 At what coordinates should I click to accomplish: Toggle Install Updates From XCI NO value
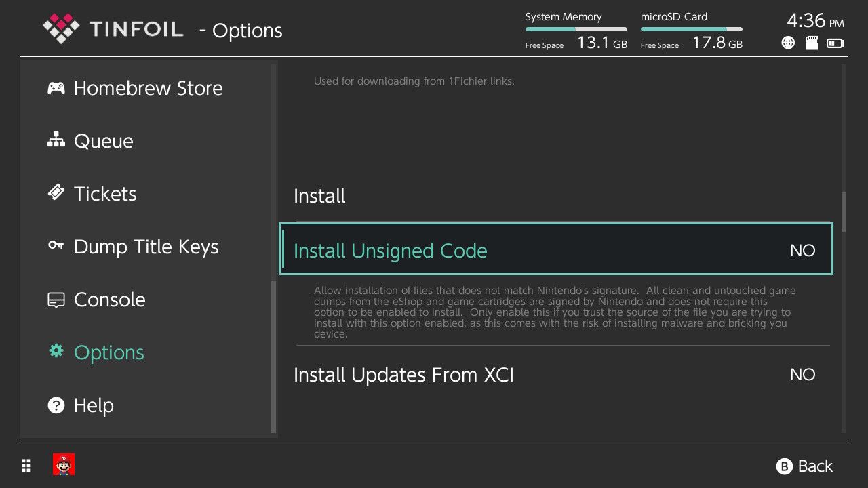[x=802, y=374]
